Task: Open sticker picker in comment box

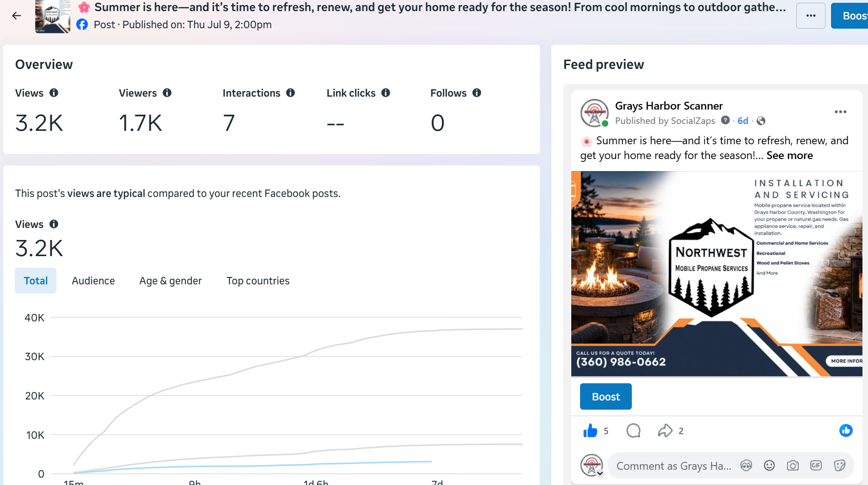Action: click(839, 466)
